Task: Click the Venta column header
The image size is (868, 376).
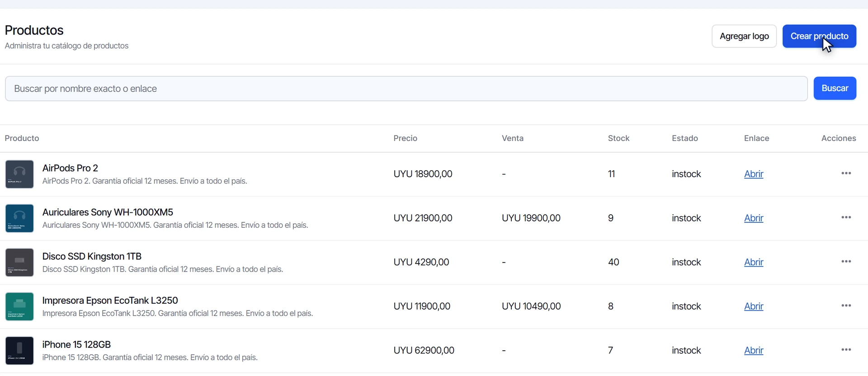Action: pyautogui.click(x=513, y=138)
